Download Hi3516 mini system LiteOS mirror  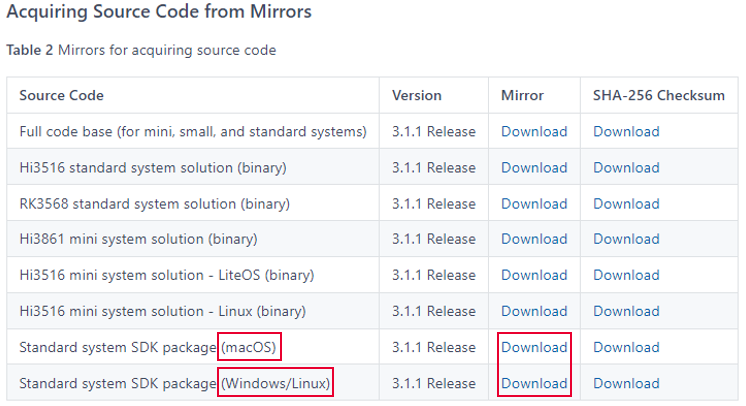click(534, 275)
